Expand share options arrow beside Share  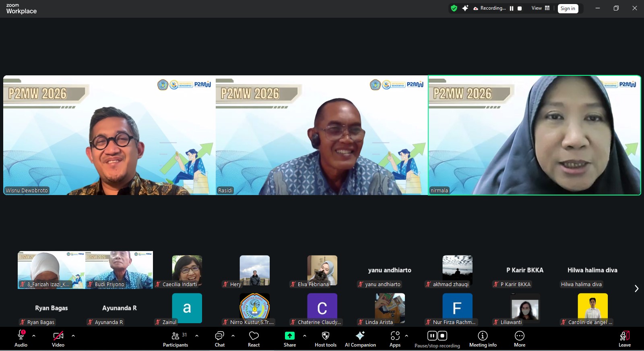click(305, 336)
